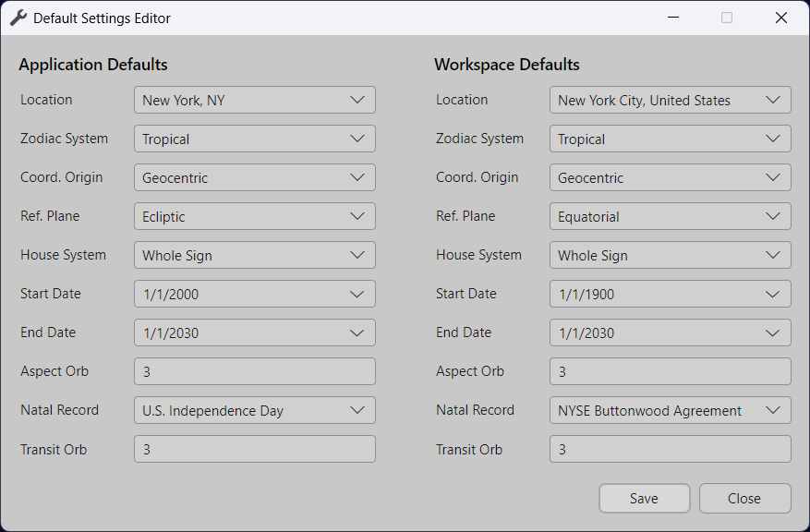Open Application Defaults Location dropdown
Screen dimensions: 810x532
click(x=254, y=100)
